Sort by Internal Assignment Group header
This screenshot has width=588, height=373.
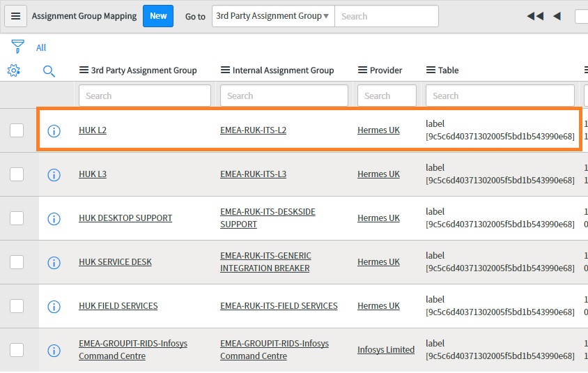point(283,70)
